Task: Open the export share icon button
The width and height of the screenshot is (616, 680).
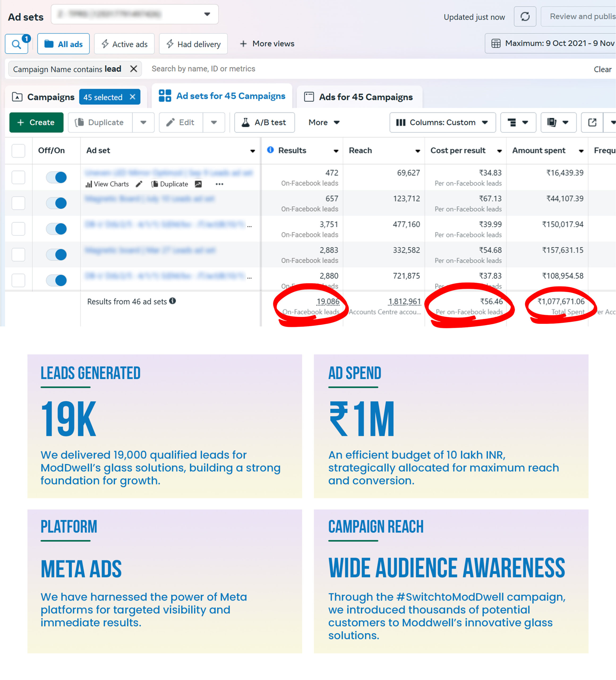Action: (592, 122)
